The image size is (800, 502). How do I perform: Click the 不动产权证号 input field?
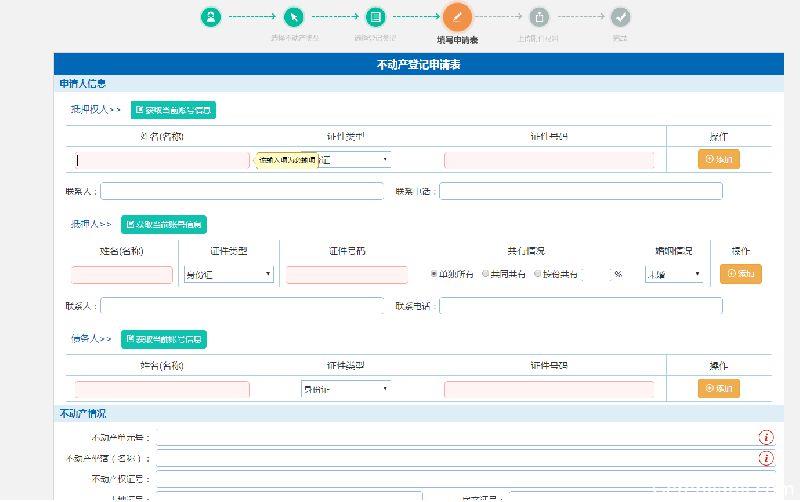(466, 479)
